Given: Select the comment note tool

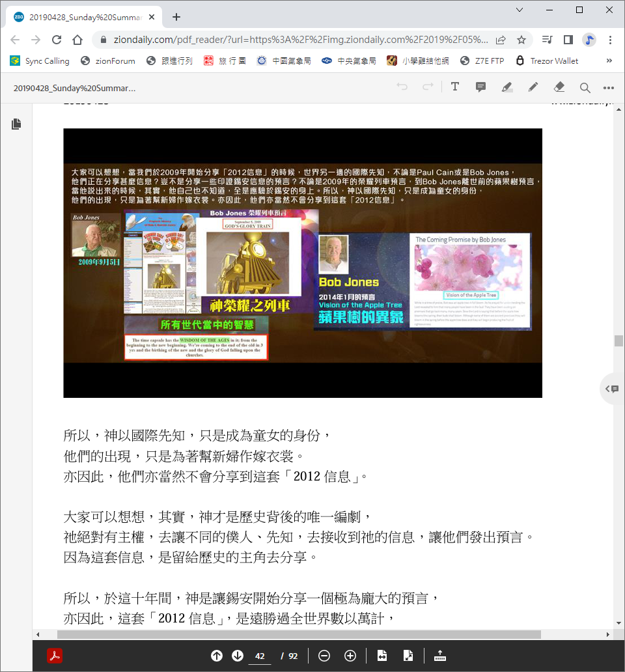Looking at the screenshot, I should pyautogui.click(x=480, y=87).
